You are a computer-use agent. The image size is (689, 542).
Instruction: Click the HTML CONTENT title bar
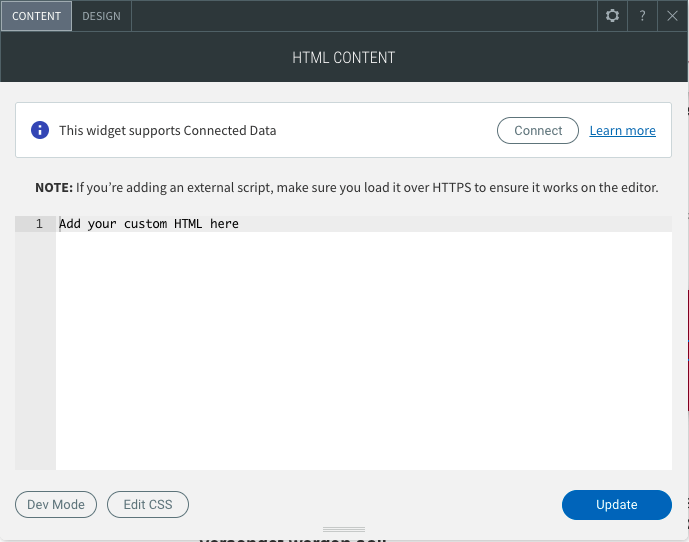343,58
